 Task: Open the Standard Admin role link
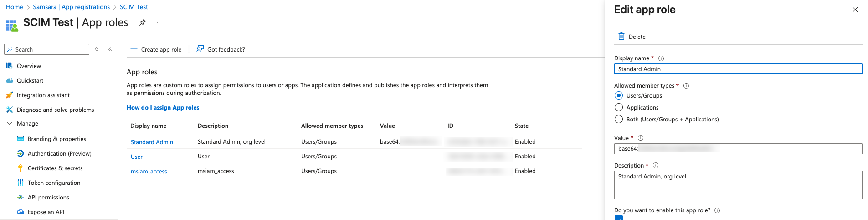point(152,142)
